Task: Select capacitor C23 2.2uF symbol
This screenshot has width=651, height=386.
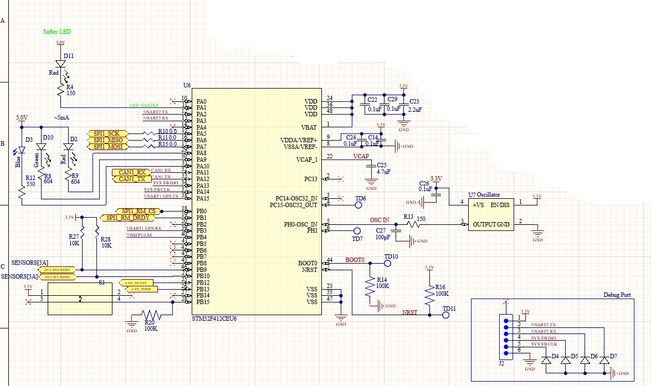Action: click(x=403, y=105)
